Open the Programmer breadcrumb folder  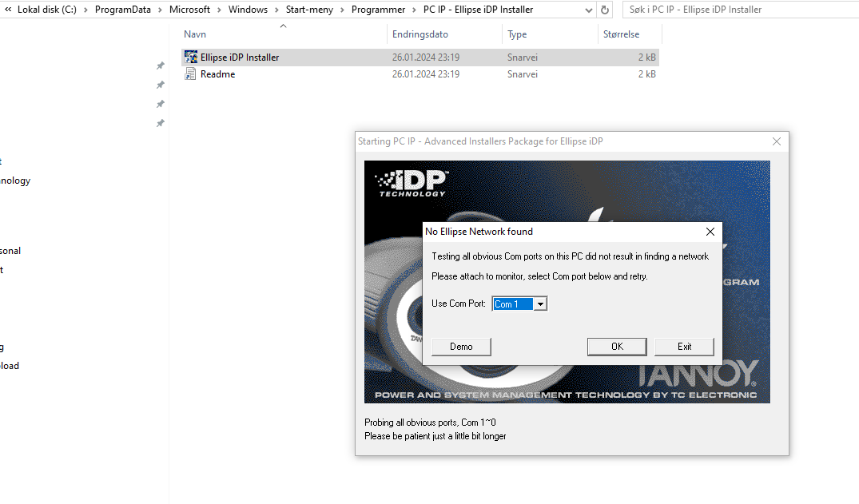click(x=379, y=10)
